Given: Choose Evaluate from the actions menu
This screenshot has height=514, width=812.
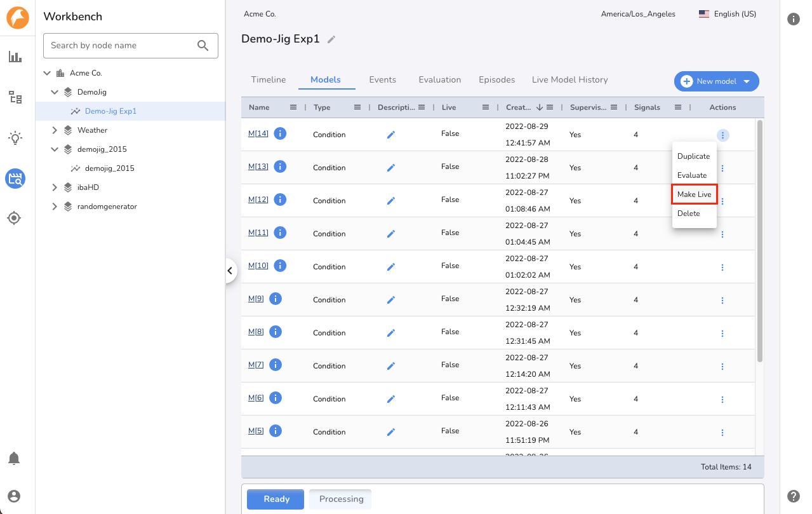Looking at the screenshot, I should 694,175.
